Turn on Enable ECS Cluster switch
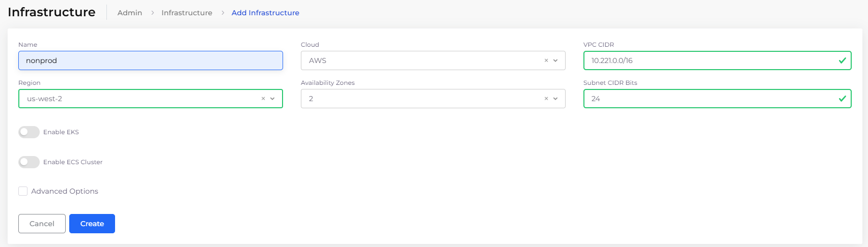Viewport: 868px width, 247px height. [29, 162]
